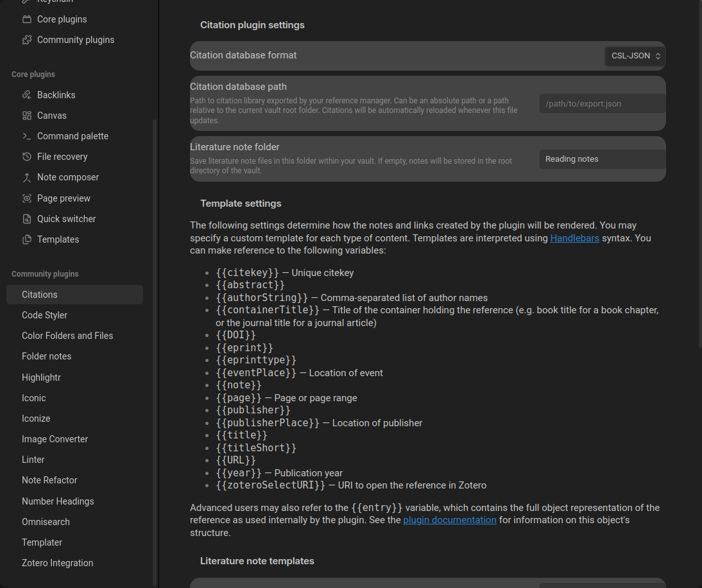Open Code Styler plugin settings
The width and height of the screenshot is (702, 588).
point(44,315)
